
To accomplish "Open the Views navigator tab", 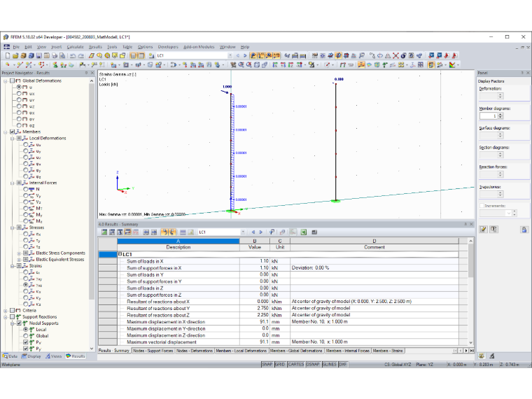I will coord(54,356).
